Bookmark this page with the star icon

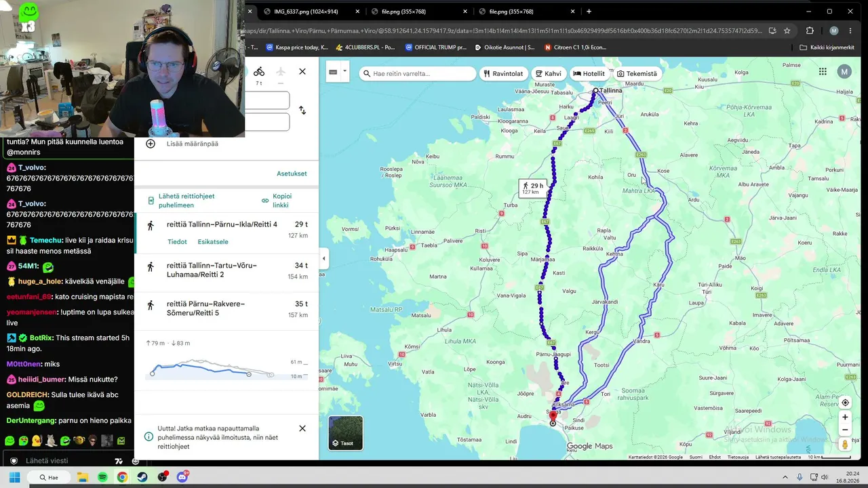point(787,30)
